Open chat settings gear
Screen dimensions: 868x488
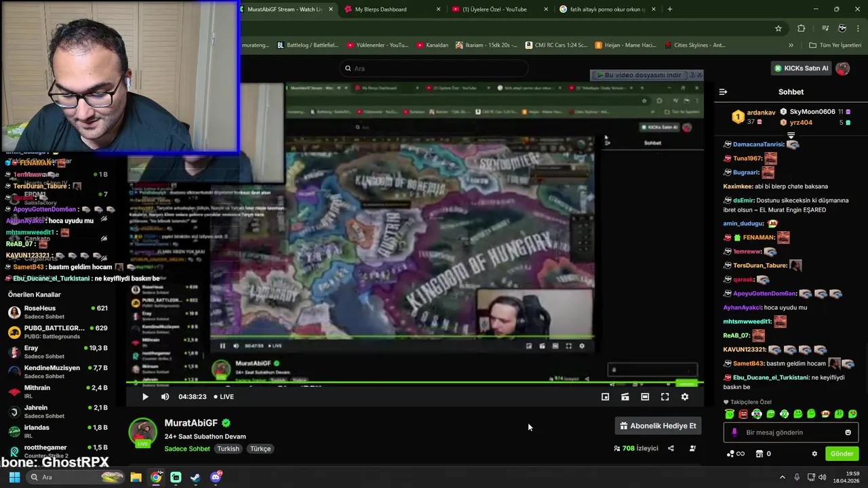(x=814, y=453)
